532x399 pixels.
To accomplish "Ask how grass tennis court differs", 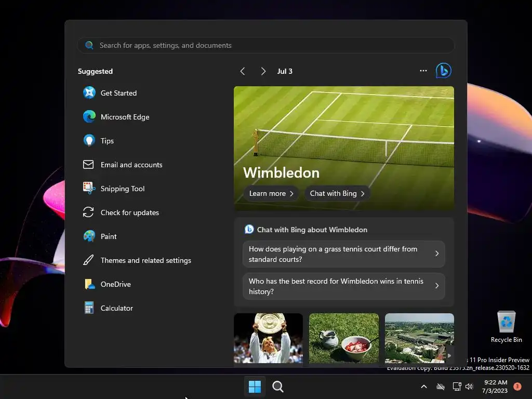I will pyautogui.click(x=344, y=254).
